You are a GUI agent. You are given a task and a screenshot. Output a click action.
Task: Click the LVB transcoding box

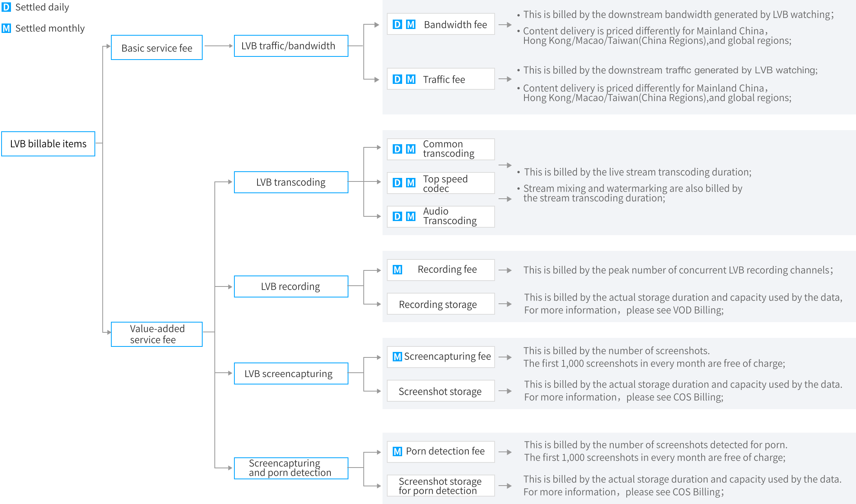[291, 182]
